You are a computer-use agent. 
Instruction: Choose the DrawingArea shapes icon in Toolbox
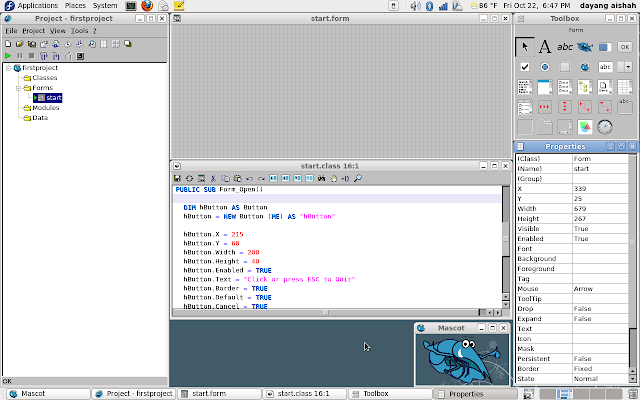click(585, 127)
